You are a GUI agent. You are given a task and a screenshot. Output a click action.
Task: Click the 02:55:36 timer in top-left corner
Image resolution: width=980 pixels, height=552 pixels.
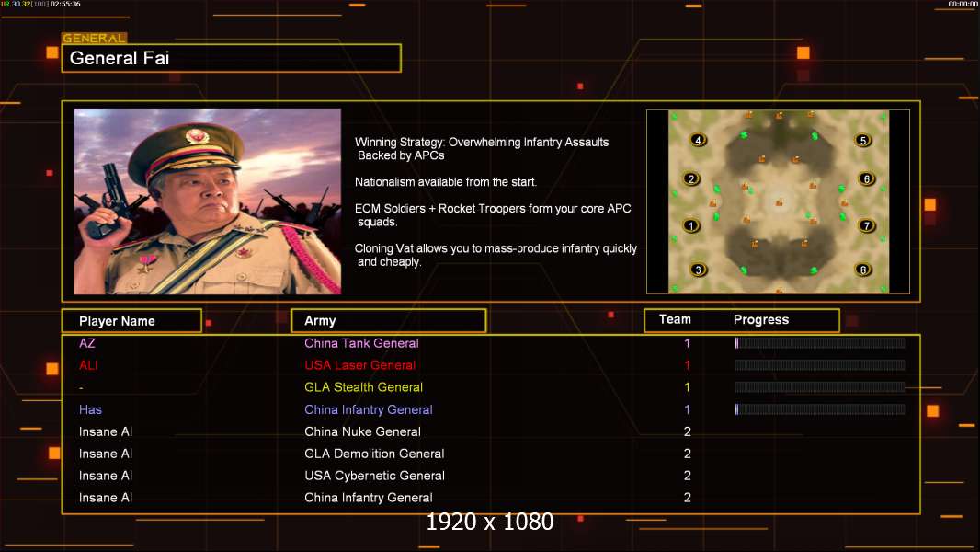[x=65, y=4]
